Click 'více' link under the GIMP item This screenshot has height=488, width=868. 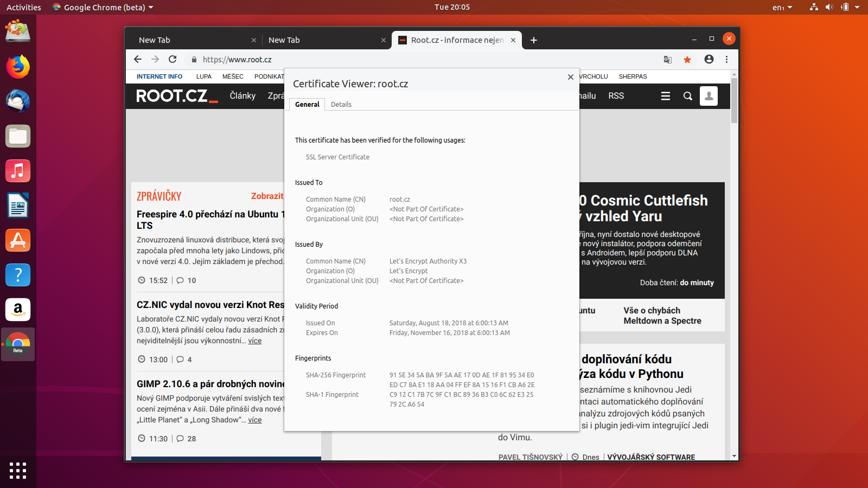pos(255,420)
